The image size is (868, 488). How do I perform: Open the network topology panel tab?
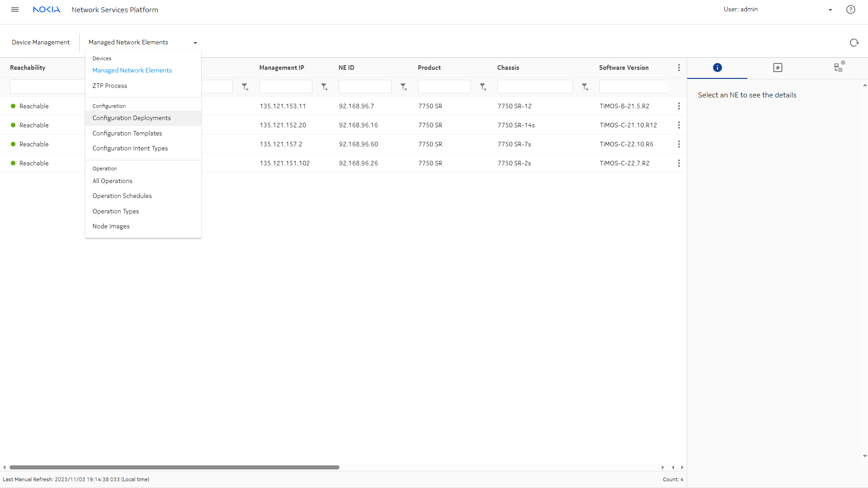(838, 68)
